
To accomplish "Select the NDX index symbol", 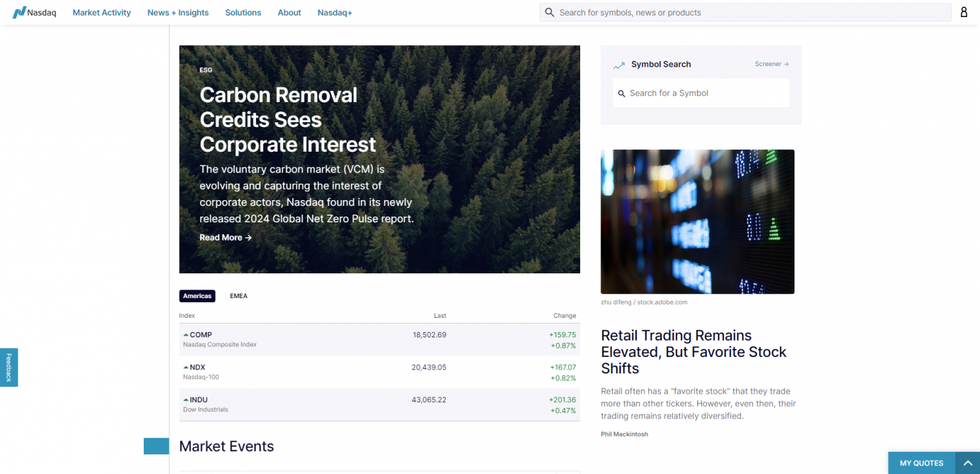I will 197,367.
